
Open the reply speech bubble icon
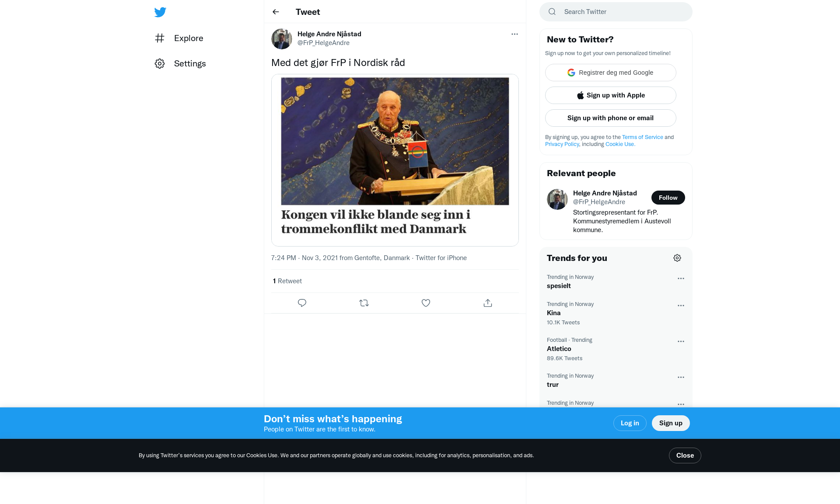pos(302,303)
